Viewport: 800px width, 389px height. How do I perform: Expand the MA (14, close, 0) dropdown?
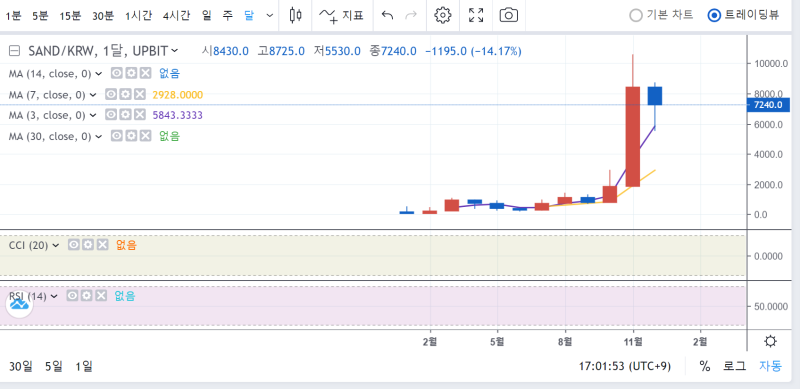[x=99, y=74]
